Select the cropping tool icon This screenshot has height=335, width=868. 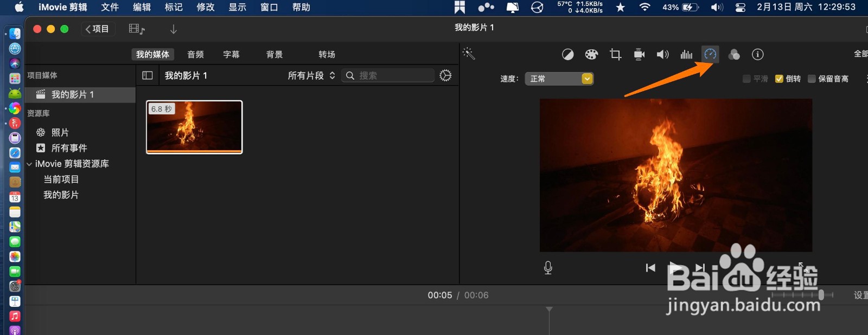(615, 54)
